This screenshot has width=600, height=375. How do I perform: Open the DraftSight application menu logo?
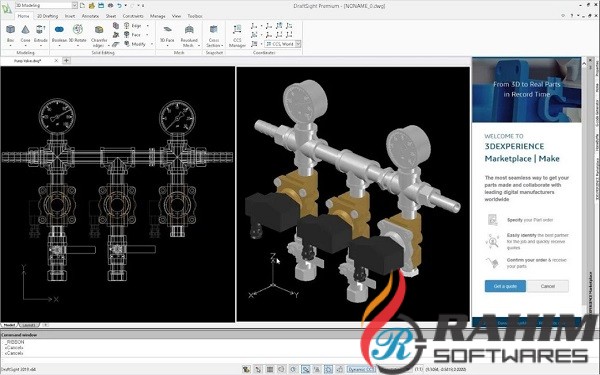7,8
